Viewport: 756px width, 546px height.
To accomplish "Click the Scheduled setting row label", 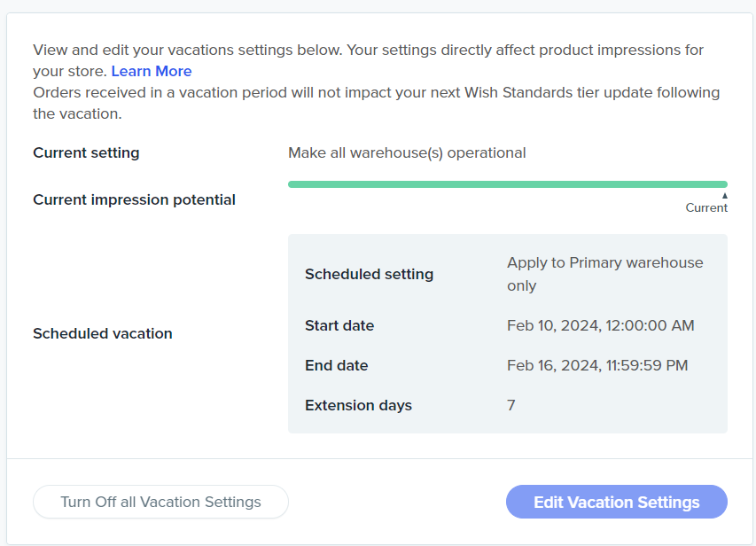I will (369, 274).
